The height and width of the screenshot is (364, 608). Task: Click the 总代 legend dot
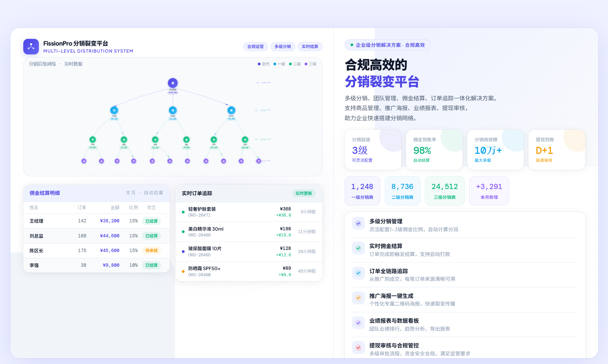(259, 64)
